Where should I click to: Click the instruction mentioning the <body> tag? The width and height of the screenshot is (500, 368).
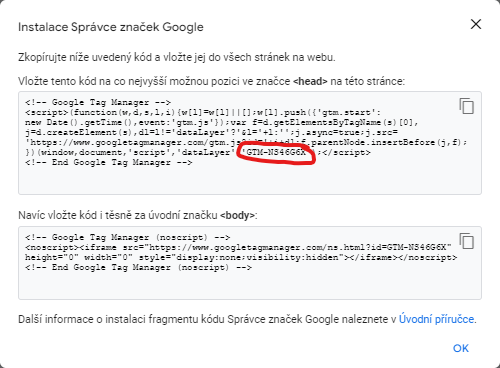pos(138,215)
